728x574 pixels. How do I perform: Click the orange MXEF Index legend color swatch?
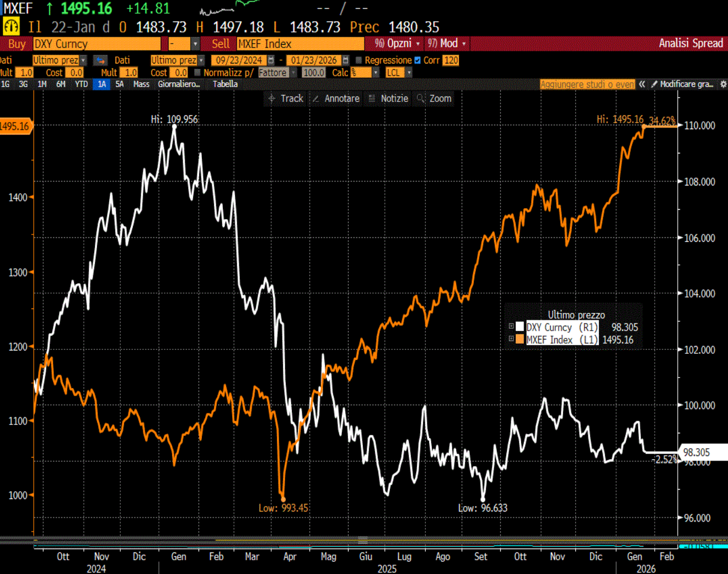tap(520, 339)
